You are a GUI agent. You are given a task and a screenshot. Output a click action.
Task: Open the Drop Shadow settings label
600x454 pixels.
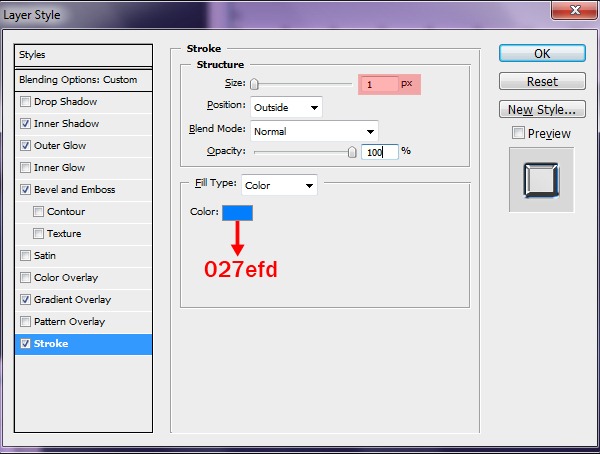[65, 101]
